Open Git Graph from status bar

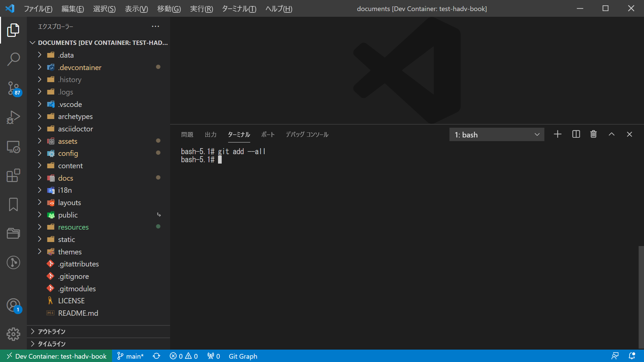[243, 356]
